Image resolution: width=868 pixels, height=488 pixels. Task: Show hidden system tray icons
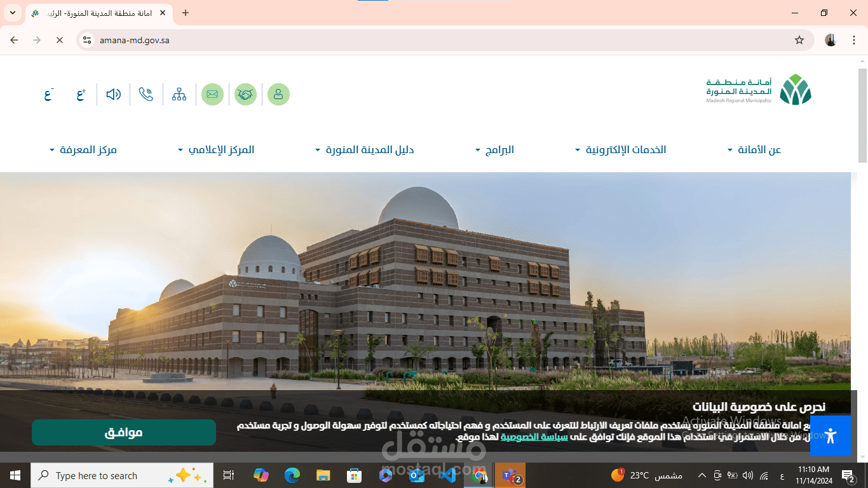702,475
